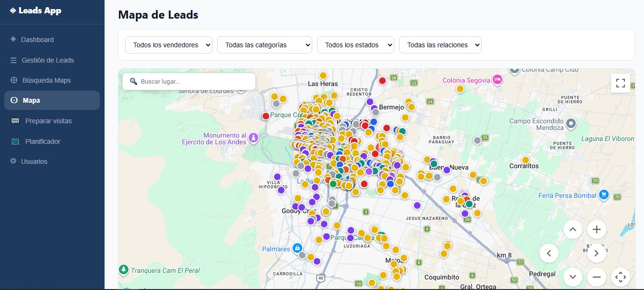Screen dimensions: 644x290
Task: Toggle fullscreen mode on the map
Action: click(x=621, y=83)
